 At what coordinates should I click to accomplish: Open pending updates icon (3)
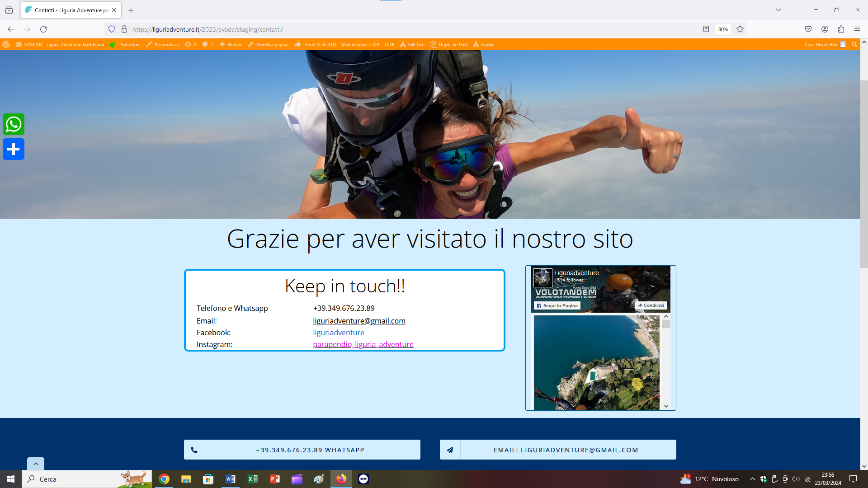point(191,44)
